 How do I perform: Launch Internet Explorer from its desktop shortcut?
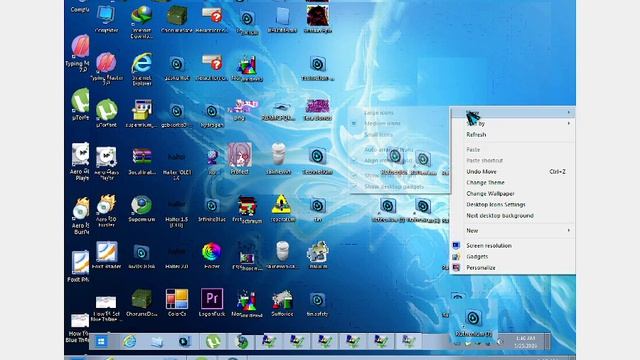[x=142, y=69]
